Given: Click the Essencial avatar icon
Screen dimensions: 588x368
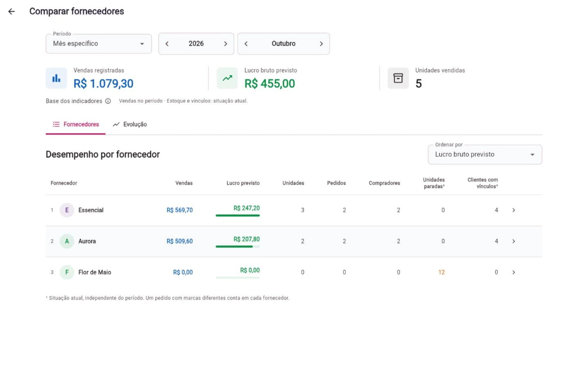Looking at the screenshot, I should coord(67,210).
